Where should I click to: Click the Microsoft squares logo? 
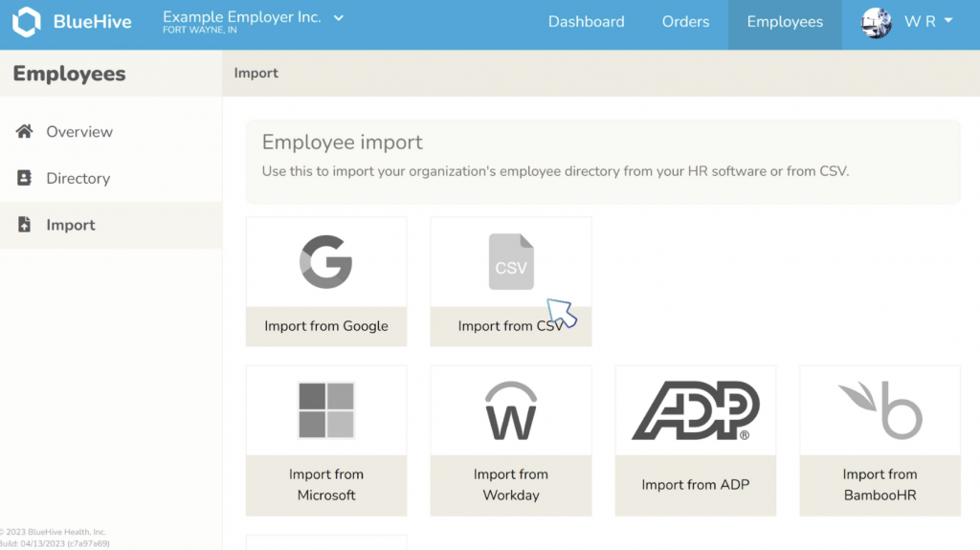point(326,410)
